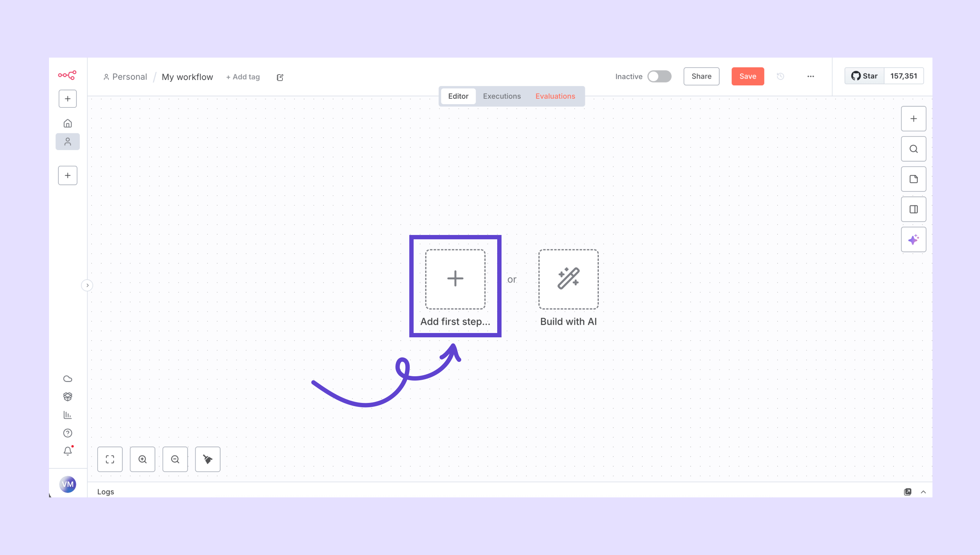Switch to the Executions tab
Image resolution: width=980 pixels, height=555 pixels.
pos(502,96)
